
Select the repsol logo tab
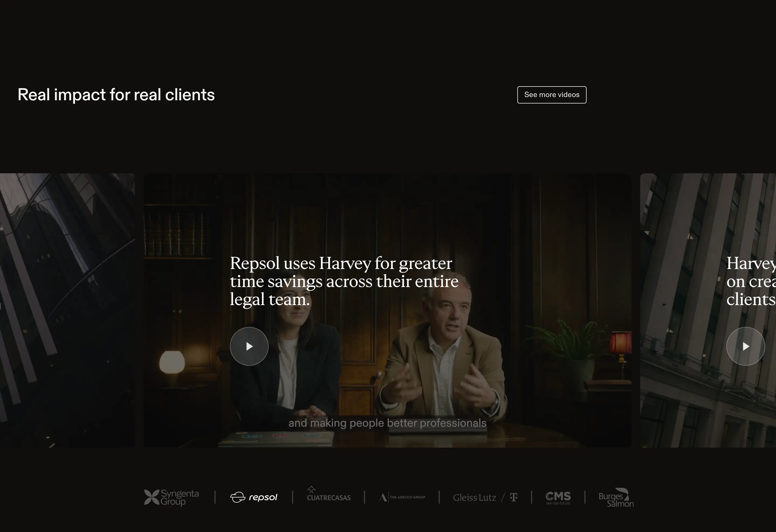pos(254,497)
